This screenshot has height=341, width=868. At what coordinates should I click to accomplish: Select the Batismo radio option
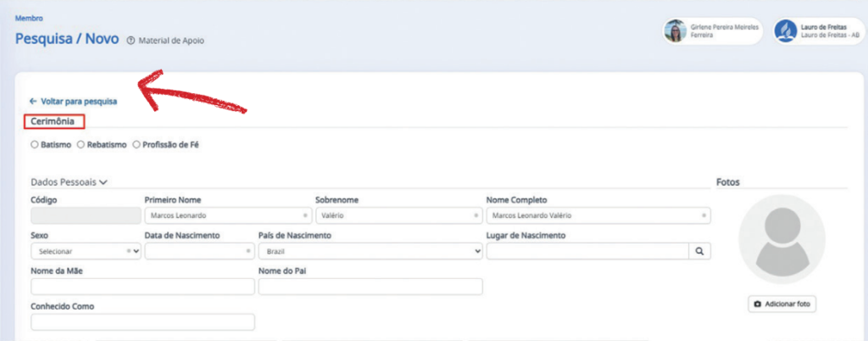(x=35, y=145)
